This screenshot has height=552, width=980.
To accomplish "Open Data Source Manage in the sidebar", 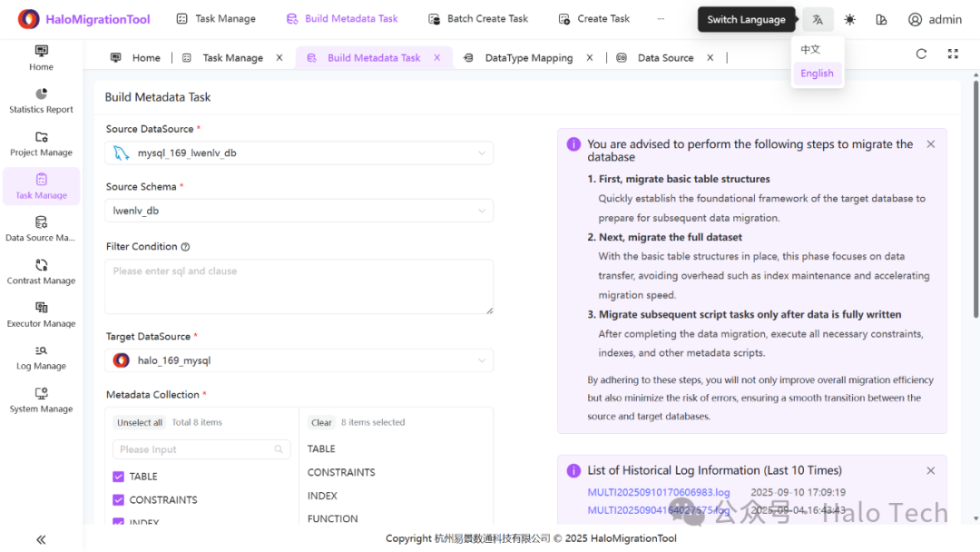I will pos(41,229).
